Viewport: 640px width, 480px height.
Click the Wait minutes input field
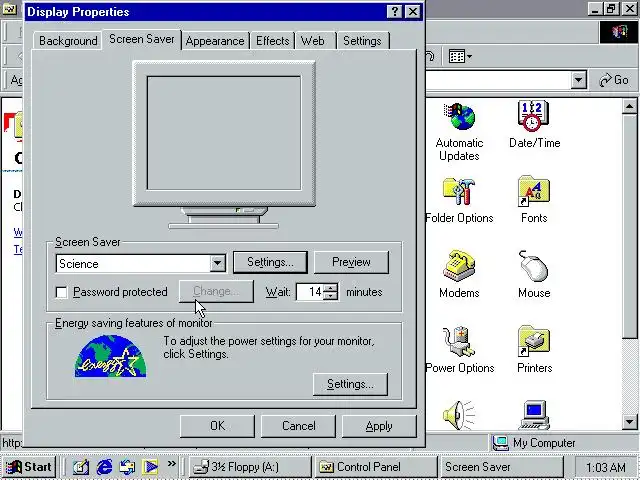[x=309, y=292]
